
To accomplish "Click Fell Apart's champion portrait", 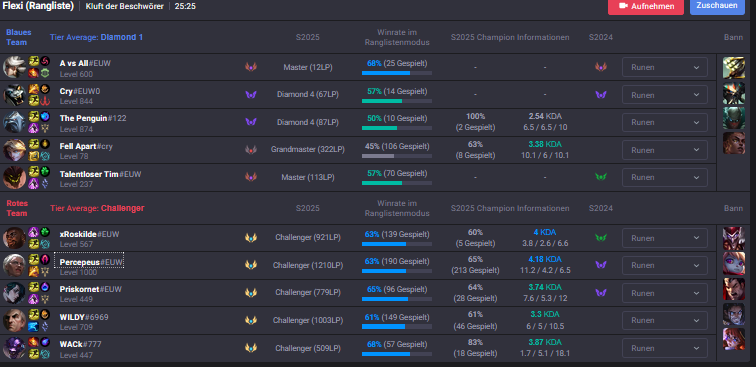I will pyautogui.click(x=14, y=150).
